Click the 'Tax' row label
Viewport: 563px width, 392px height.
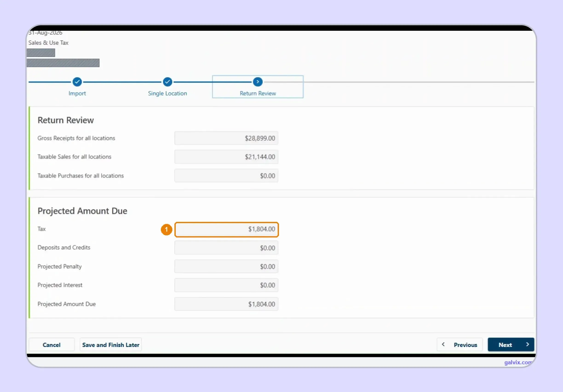41,229
